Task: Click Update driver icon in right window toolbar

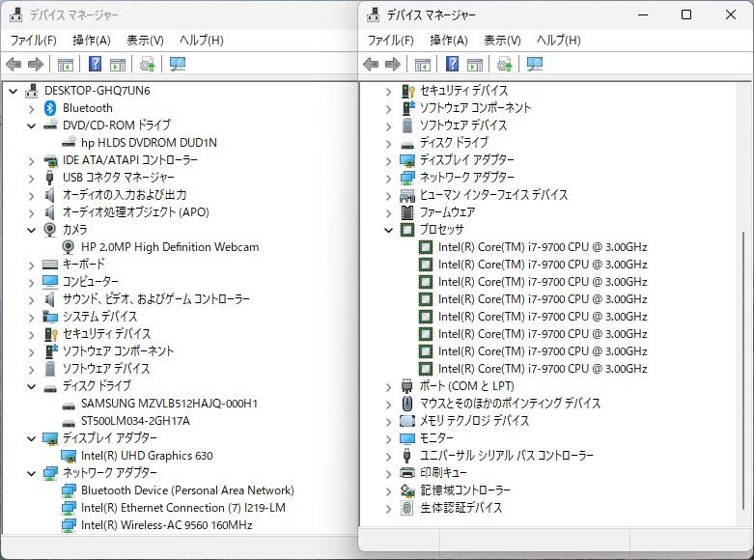Action: pyautogui.click(x=504, y=64)
